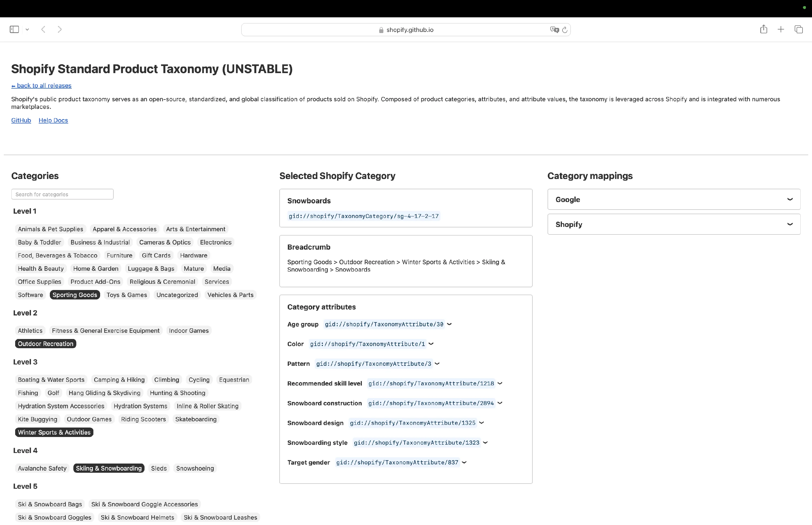The height and width of the screenshot is (525, 812).
Task: Select the Software category
Action: 30,295
